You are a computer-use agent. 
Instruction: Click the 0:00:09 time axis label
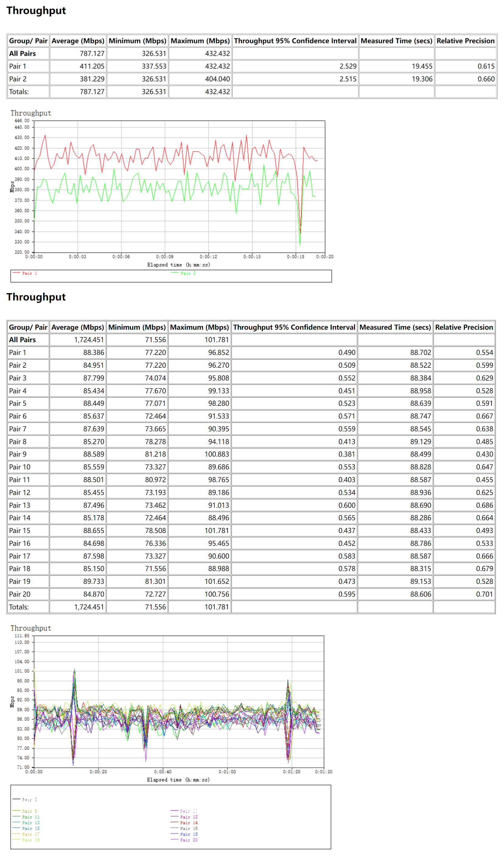pos(165,257)
